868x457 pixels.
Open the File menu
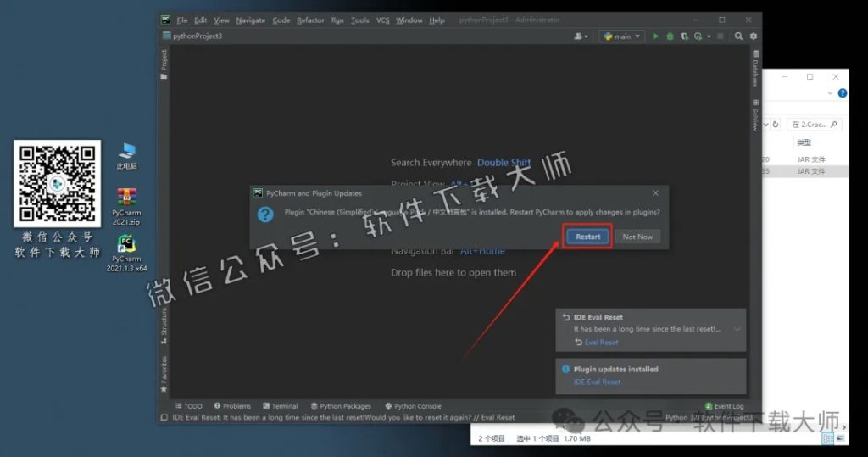pos(182,20)
